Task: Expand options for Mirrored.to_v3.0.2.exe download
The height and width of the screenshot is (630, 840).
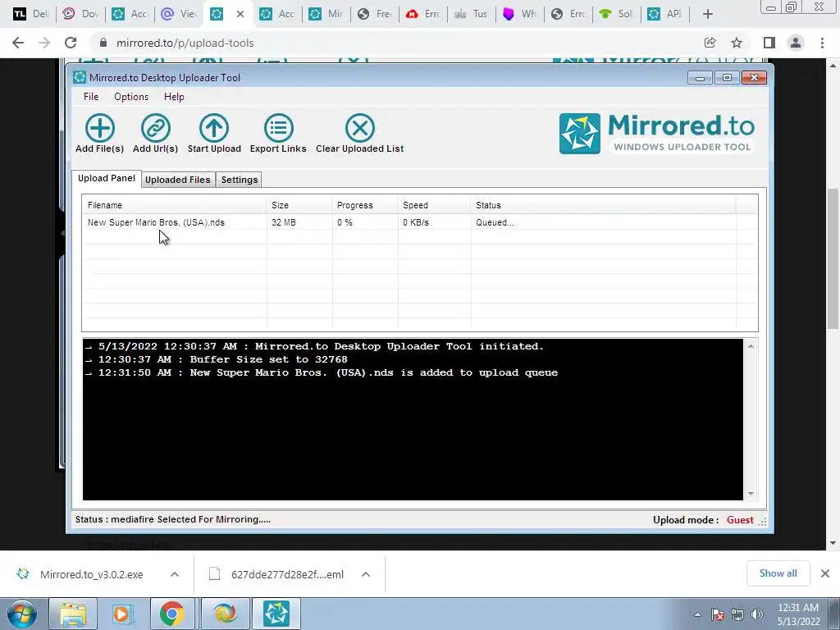Action: pos(175,574)
